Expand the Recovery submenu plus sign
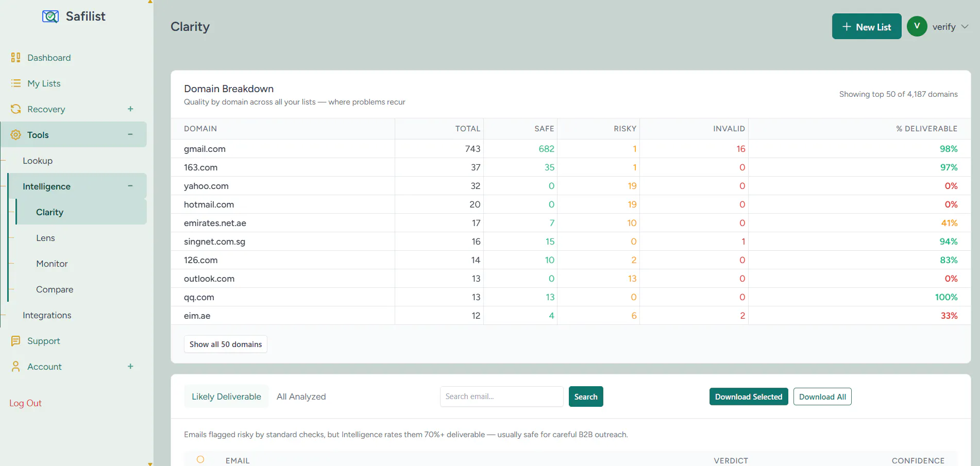The width and height of the screenshot is (980, 466). (x=130, y=109)
